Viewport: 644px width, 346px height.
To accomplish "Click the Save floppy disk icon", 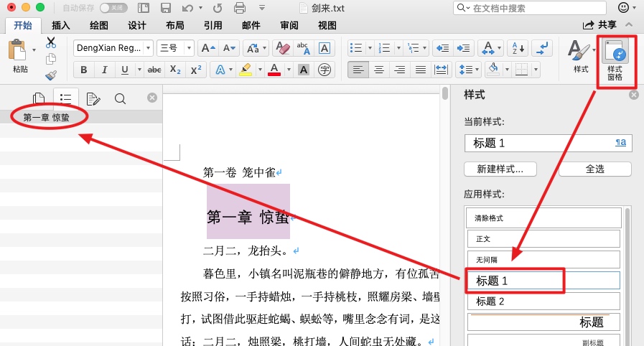I will 166,8.
